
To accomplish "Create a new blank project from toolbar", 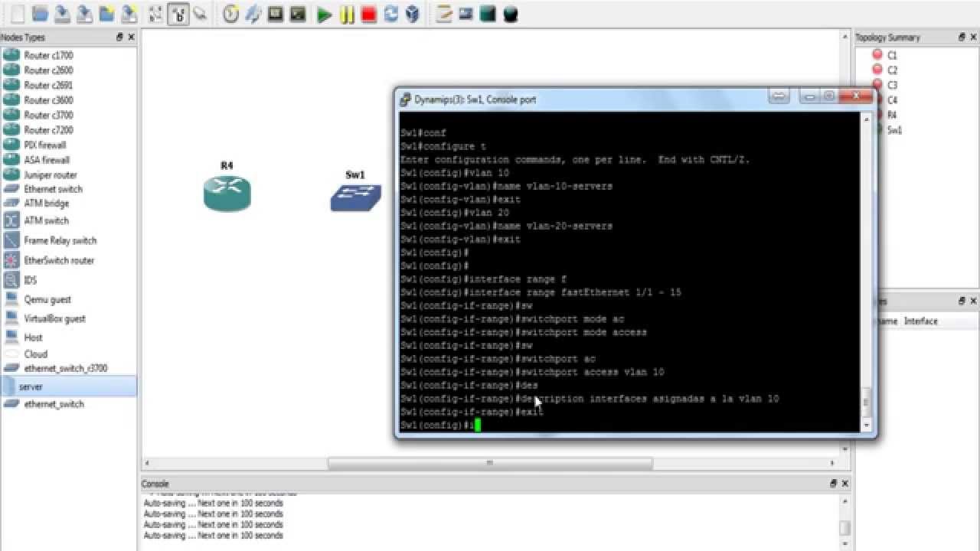I will [18, 14].
